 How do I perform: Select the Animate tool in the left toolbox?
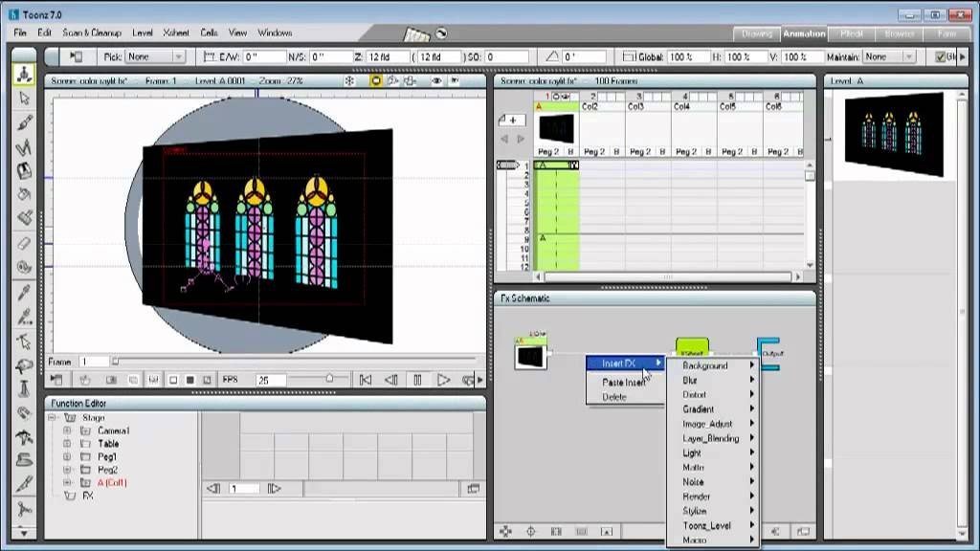pos(24,75)
